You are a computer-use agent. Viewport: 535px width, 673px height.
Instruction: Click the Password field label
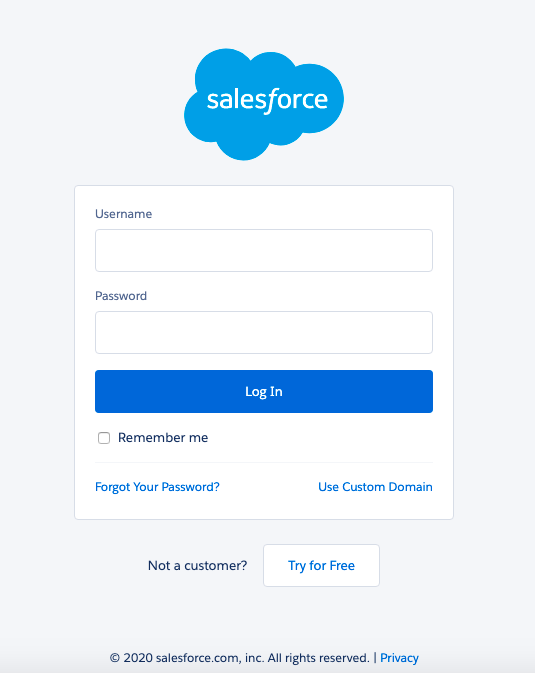[121, 296]
